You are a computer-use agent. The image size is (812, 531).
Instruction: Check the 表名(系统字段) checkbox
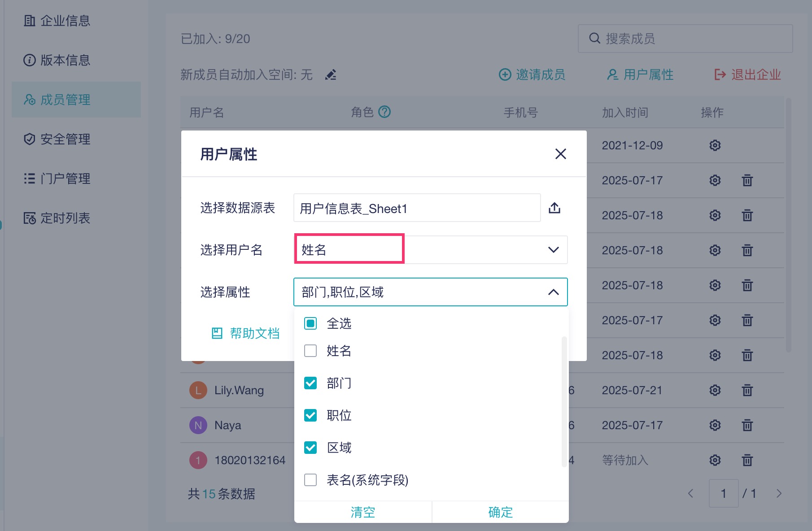[x=310, y=480]
